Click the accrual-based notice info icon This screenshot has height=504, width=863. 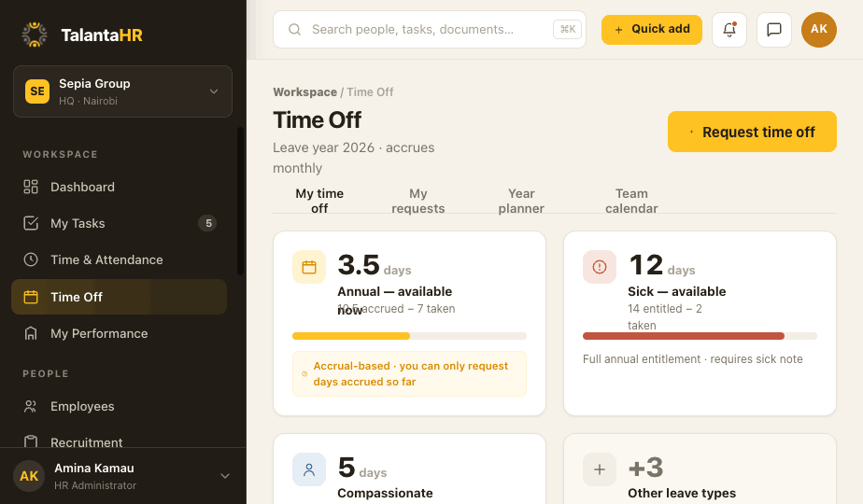coord(304,373)
